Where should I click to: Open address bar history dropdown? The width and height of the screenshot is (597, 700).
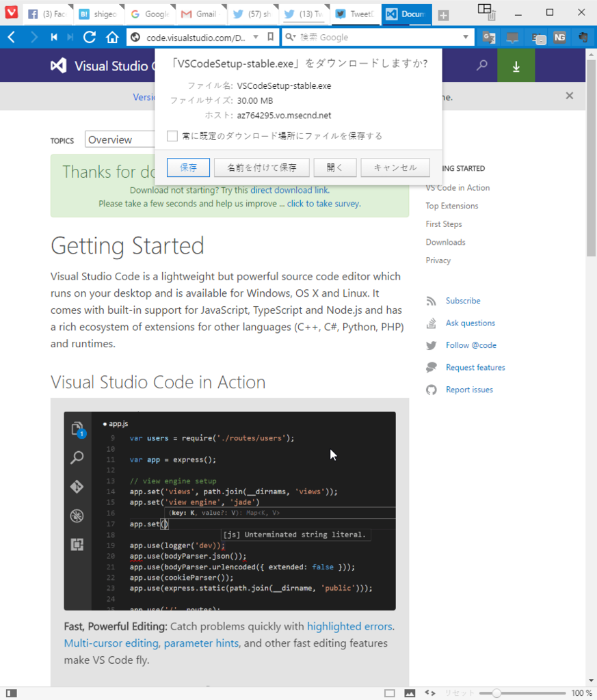(256, 37)
